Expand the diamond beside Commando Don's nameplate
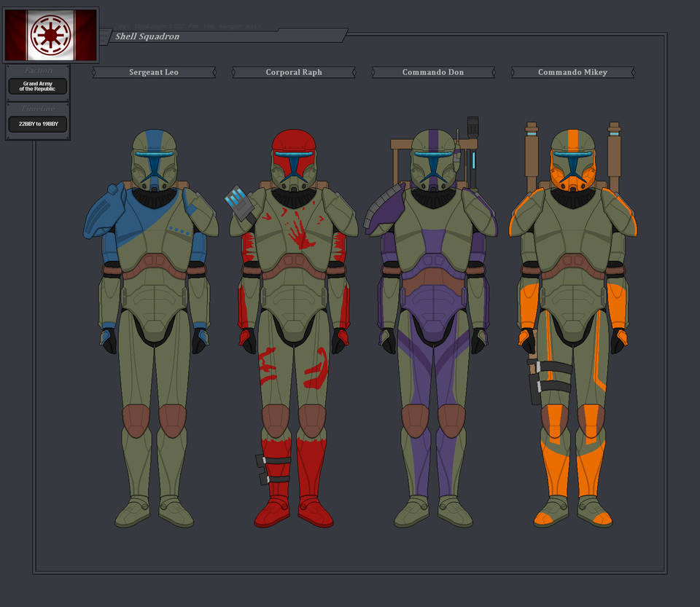 pos(373,72)
